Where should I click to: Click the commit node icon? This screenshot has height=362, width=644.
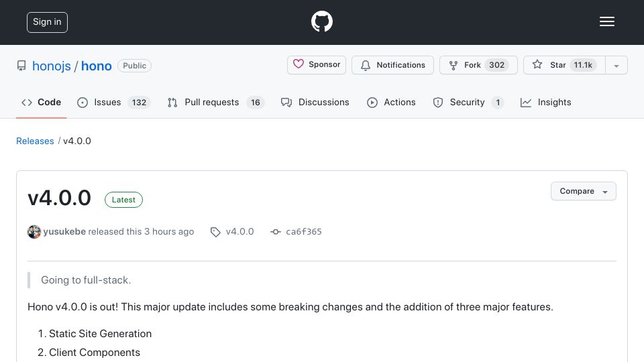coord(276,232)
